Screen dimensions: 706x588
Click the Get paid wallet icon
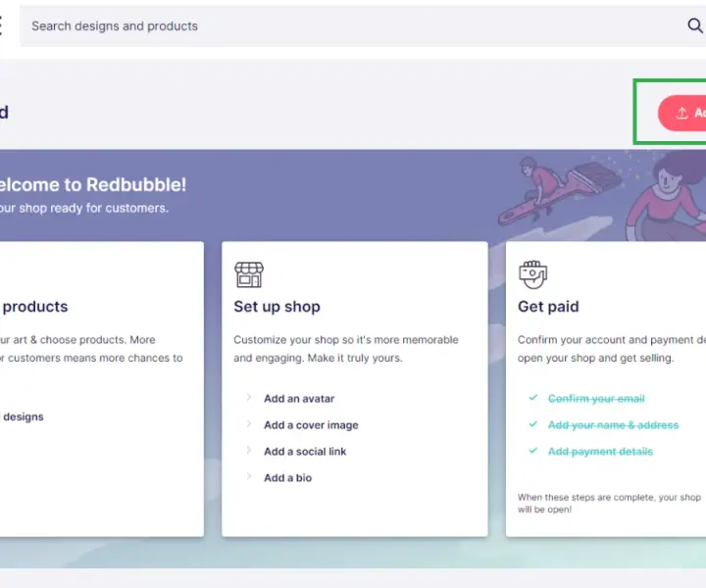point(532,274)
